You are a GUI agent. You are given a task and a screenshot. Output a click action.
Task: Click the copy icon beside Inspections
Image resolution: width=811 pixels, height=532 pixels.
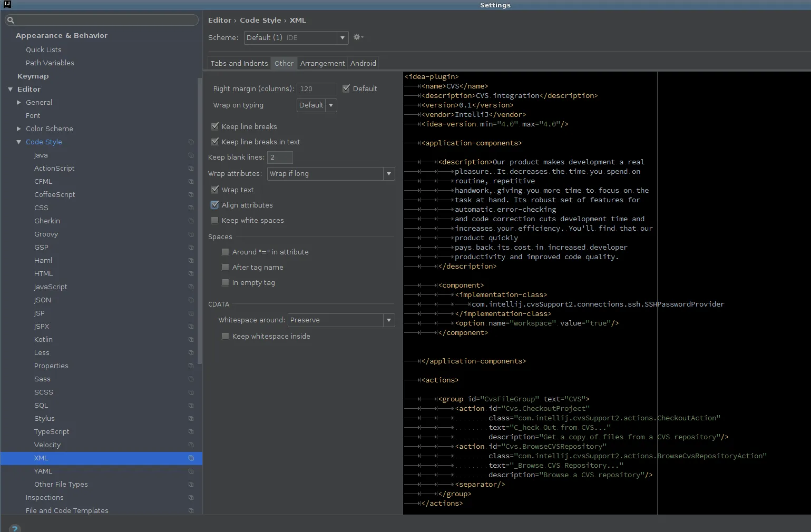pyautogui.click(x=191, y=498)
